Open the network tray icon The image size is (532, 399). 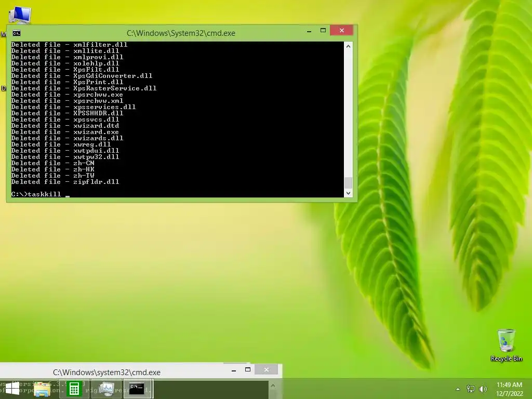(470, 389)
